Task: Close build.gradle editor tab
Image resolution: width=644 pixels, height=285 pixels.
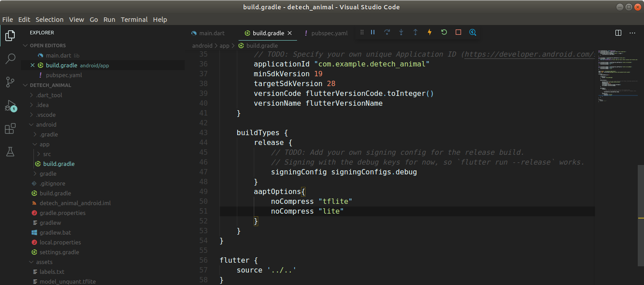Action: [x=289, y=33]
